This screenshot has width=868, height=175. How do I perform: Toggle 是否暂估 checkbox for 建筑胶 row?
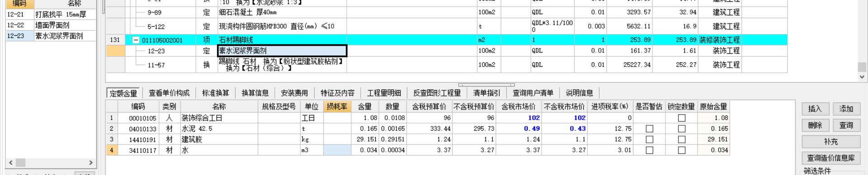tap(650, 140)
